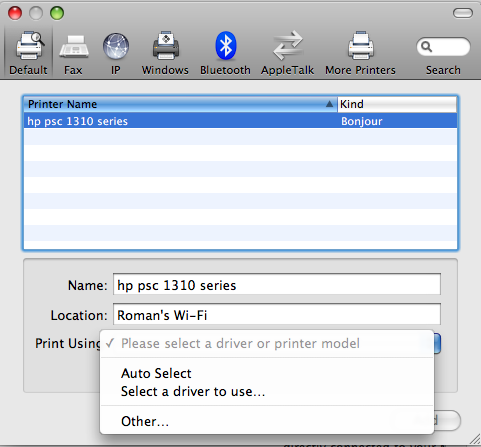Open the Fax toolbar icon
Viewport: 481px width, 447px height.
tap(74, 47)
